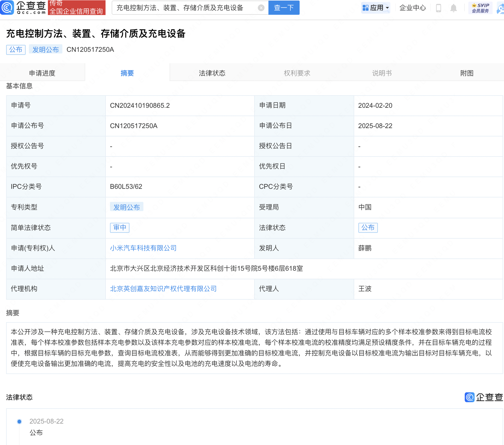The width and height of the screenshot is (504, 445).
Task: Switch to the 附图 tab
Action: (467, 73)
